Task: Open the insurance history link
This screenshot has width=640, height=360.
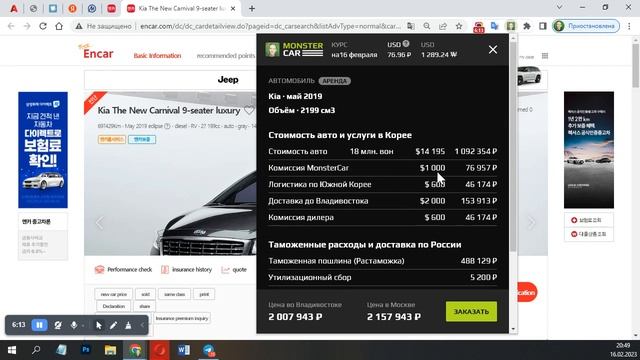Action: pos(186,269)
